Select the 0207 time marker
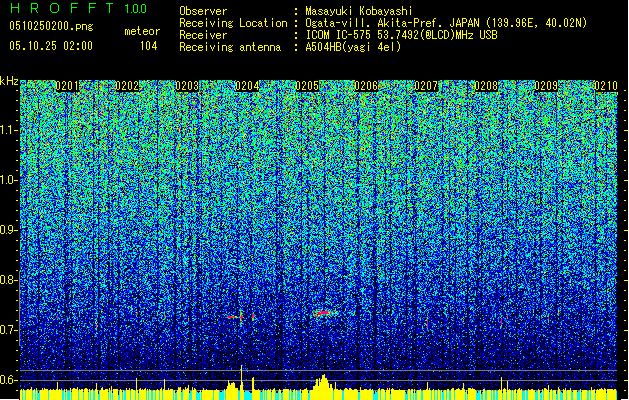The width and height of the screenshot is (629, 400). 426,86
